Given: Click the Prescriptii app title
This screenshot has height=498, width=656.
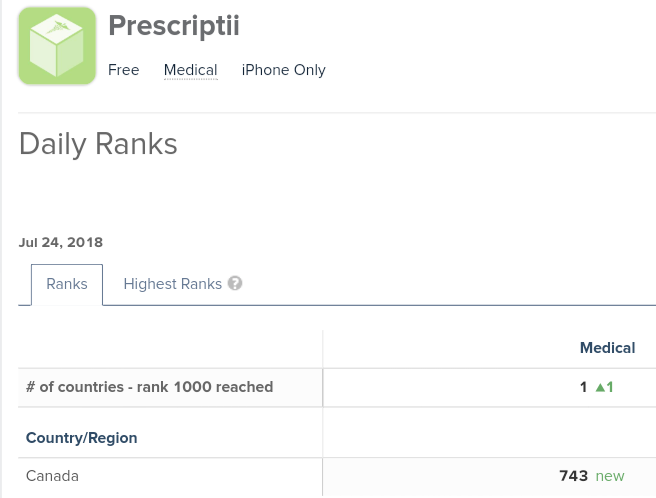Looking at the screenshot, I should click(173, 26).
